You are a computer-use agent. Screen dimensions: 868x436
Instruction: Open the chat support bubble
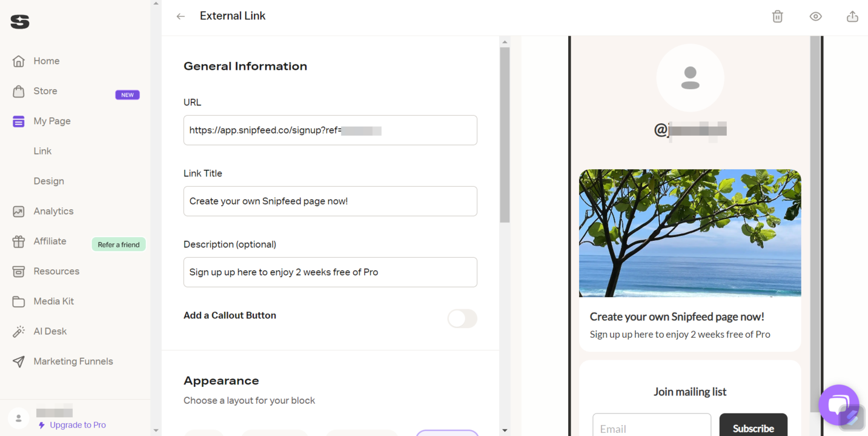tap(839, 405)
